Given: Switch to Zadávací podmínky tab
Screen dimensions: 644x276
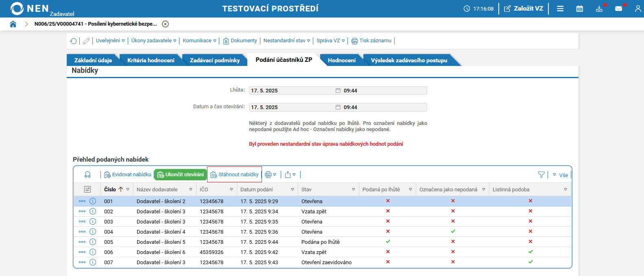Looking at the screenshot, I should 215,60.
